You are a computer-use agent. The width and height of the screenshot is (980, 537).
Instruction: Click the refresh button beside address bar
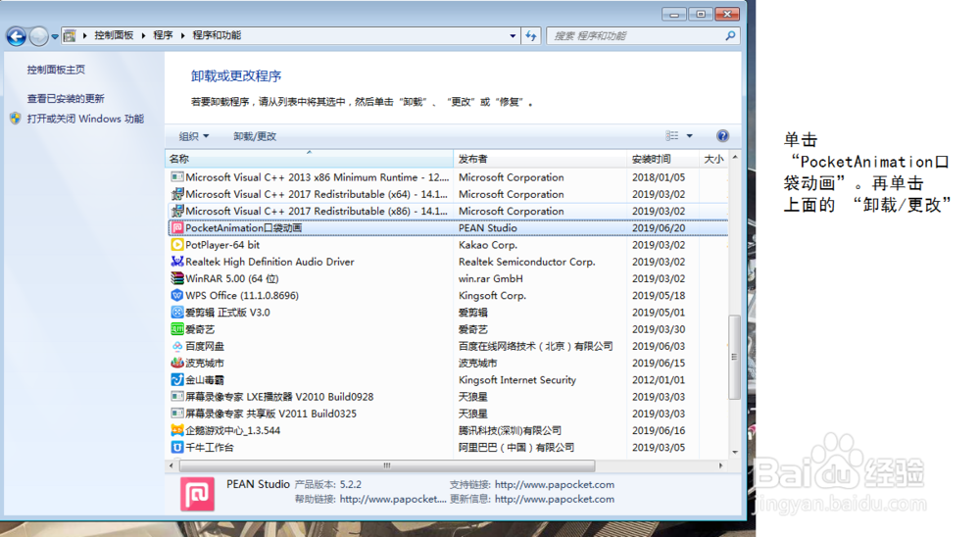[x=531, y=36]
